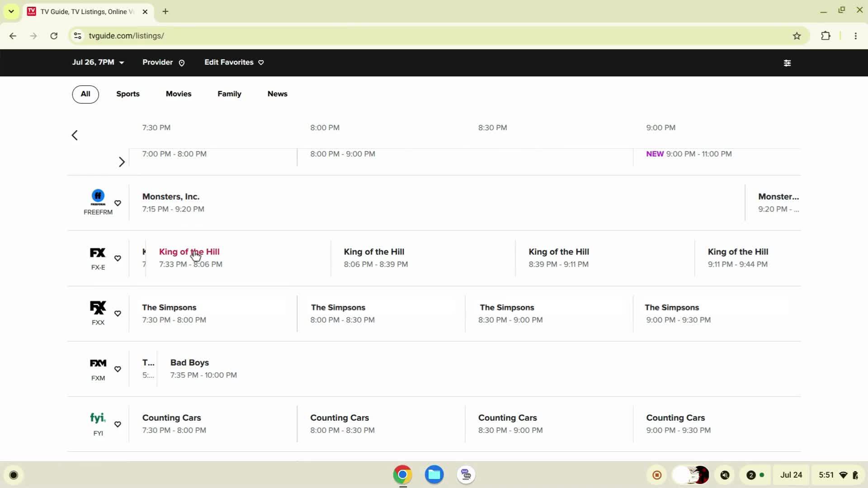Open the Files app from the shelf
The width and height of the screenshot is (868, 488).
tap(434, 475)
